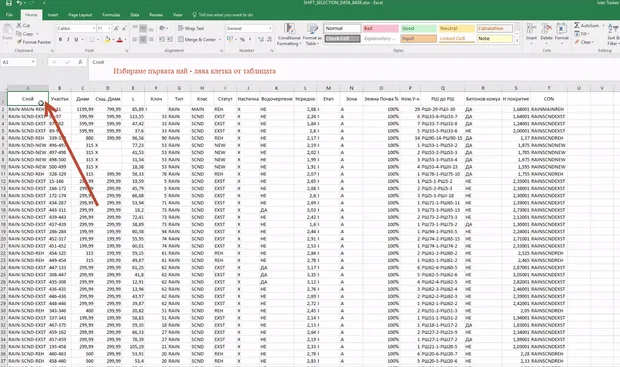This screenshot has height=367, width=620.
Task: Click the Name Box showing A1
Action: [x=19, y=62]
